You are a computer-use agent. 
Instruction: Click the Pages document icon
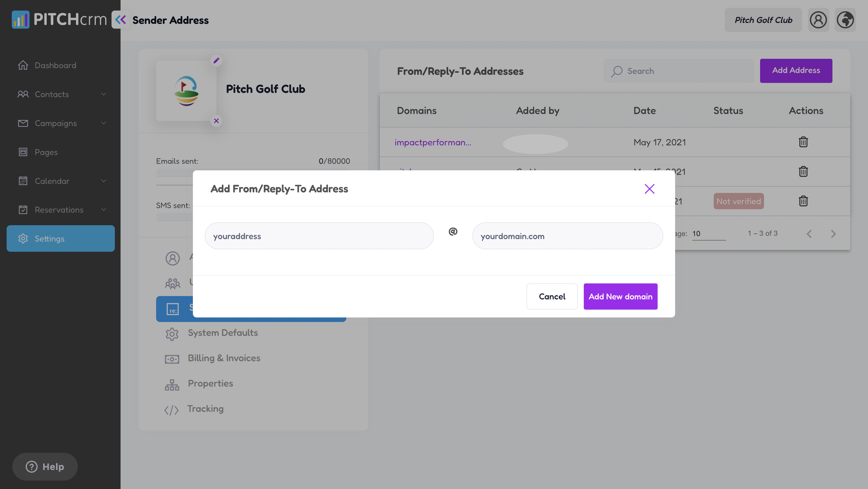(23, 152)
